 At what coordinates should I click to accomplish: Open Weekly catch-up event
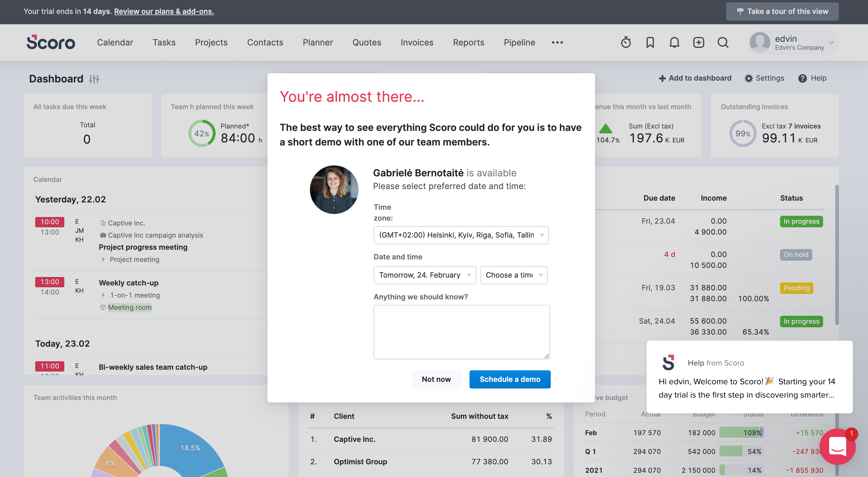point(128,283)
